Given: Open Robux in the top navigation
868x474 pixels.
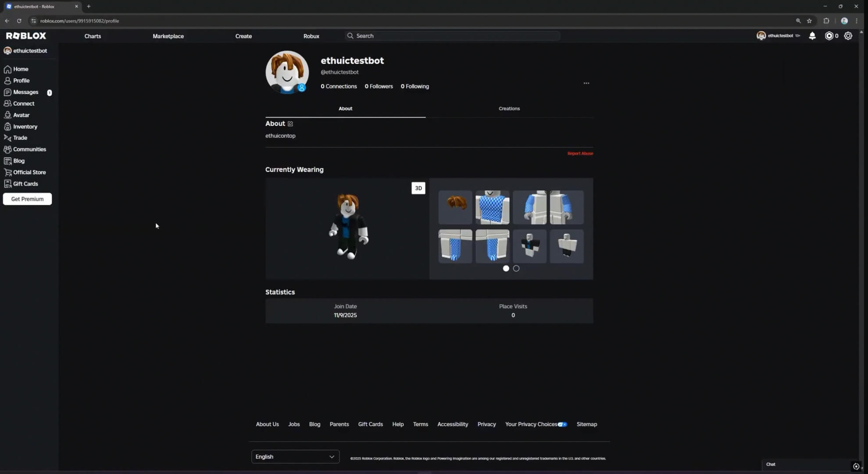Looking at the screenshot, I should click(x=311, y=36).
